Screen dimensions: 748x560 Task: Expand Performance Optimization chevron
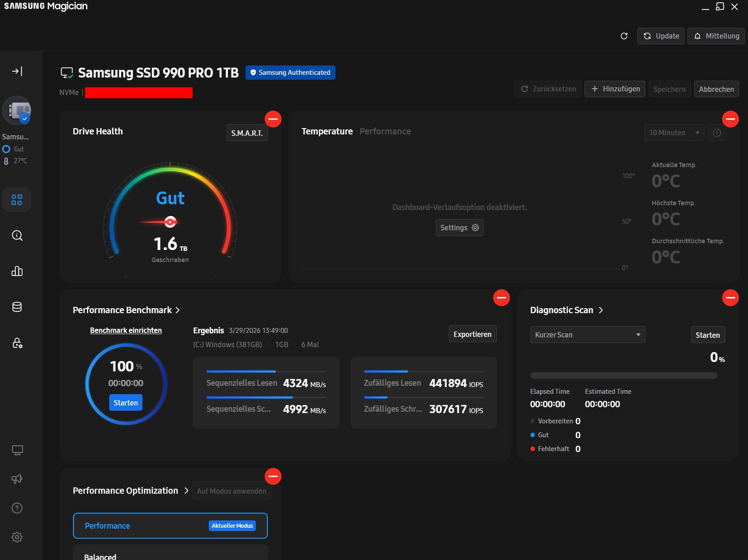pyautogui.click(x=186, y=491)
